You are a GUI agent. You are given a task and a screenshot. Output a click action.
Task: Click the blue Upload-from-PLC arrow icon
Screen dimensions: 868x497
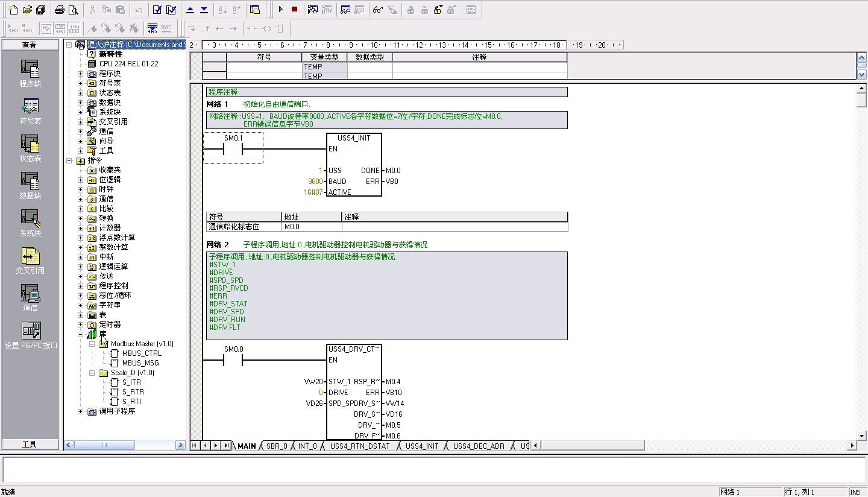[190, 10]
